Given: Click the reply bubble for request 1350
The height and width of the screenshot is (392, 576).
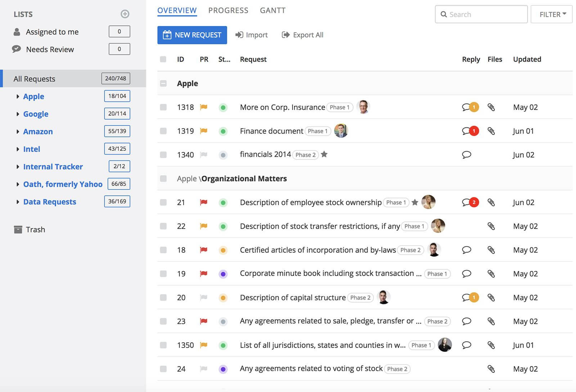Looking at the screenshot, I should tap(467, 345).
